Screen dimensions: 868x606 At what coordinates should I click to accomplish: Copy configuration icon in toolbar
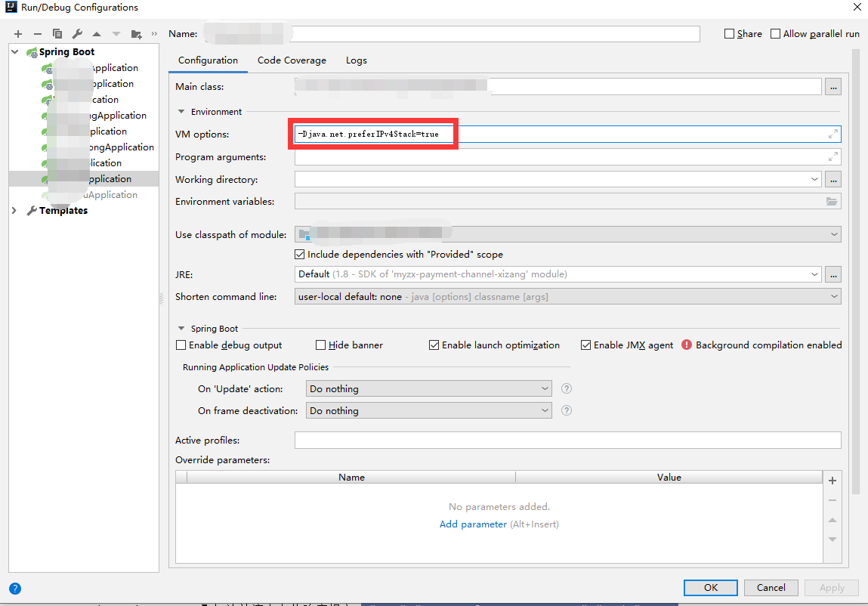click(57, 34)
